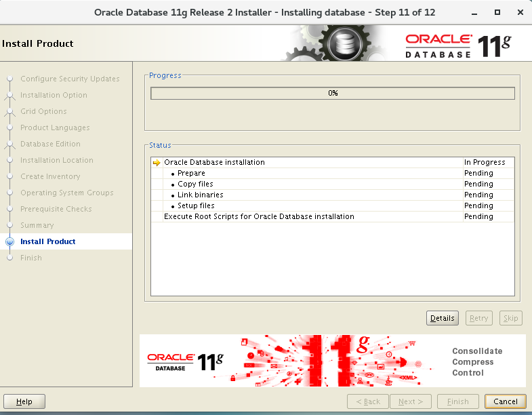Click the Next button

[411, 401]
